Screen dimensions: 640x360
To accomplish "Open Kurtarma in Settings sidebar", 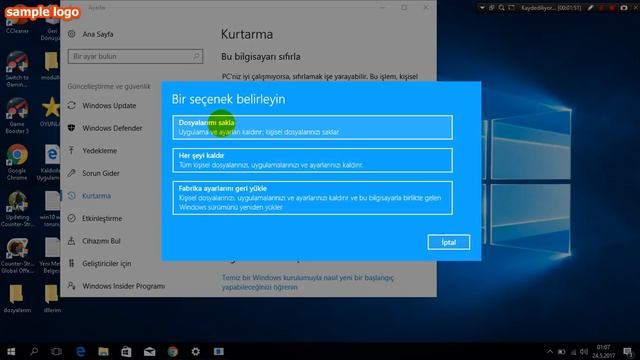I will 96,196.
